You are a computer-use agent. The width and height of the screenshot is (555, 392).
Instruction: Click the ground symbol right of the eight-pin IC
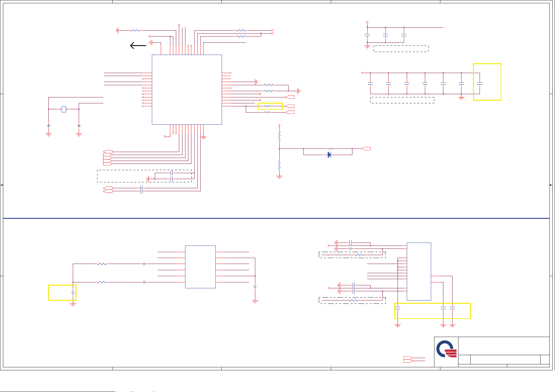[x=255, y=301]
